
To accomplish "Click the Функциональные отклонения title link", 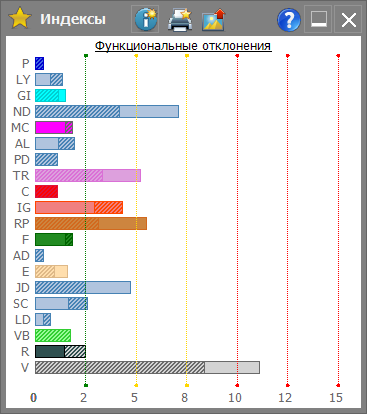I will click(183, 46).
